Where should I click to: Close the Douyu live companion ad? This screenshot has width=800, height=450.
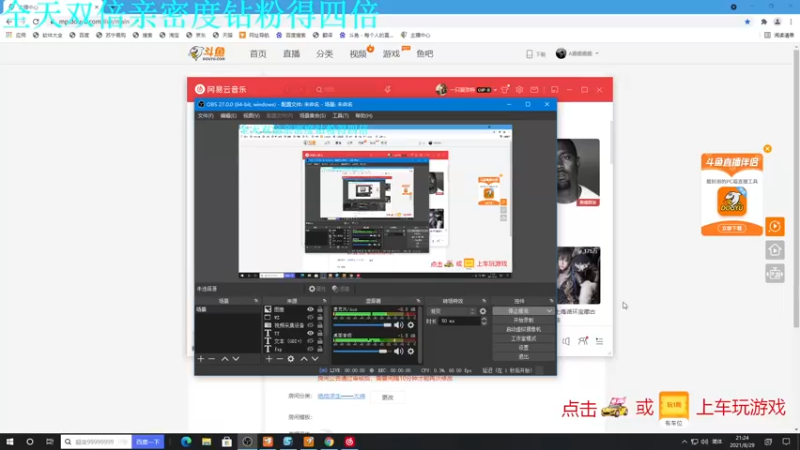(767, 148)
